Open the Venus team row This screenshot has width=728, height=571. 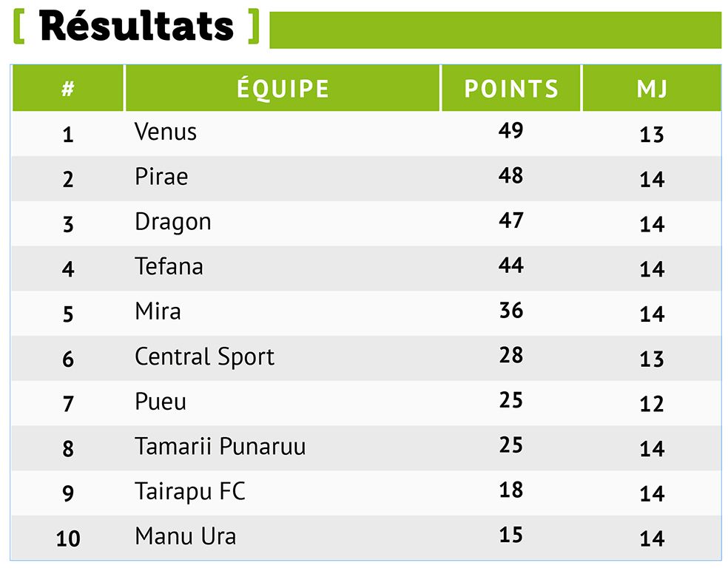[166, 132]
